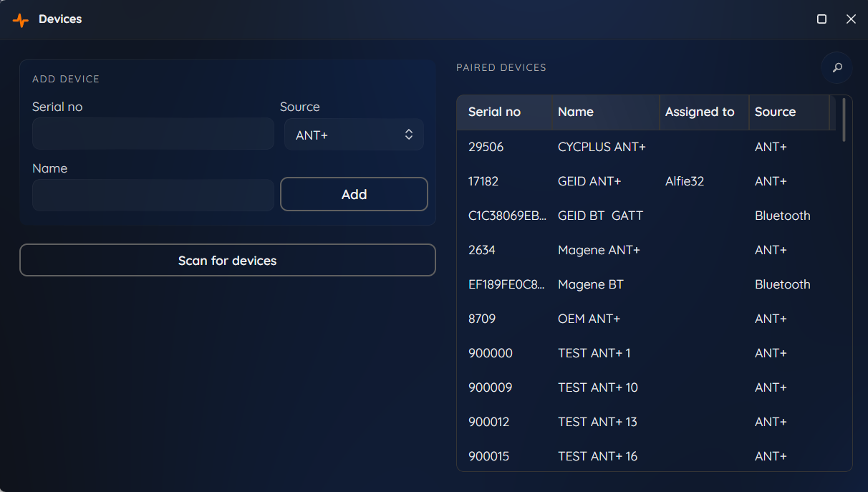Click the Source column header in table
This screenshot has width=868, height=492.
pos(789,112)
